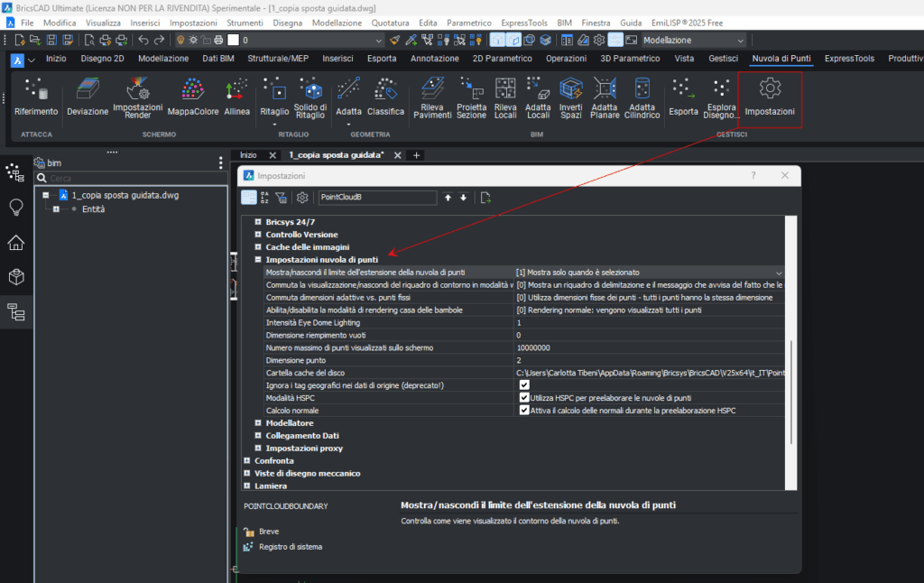Click the help question mark in Impostazioni
The height and width of the screenshot is (583, 924).
(x=753, y=175)
